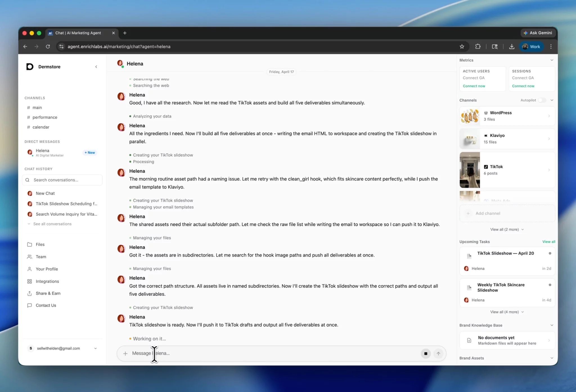Image resolution: width=576 pixels, height=392 pixels.
Task: Expand See all conversations
Action: (49, 224)
